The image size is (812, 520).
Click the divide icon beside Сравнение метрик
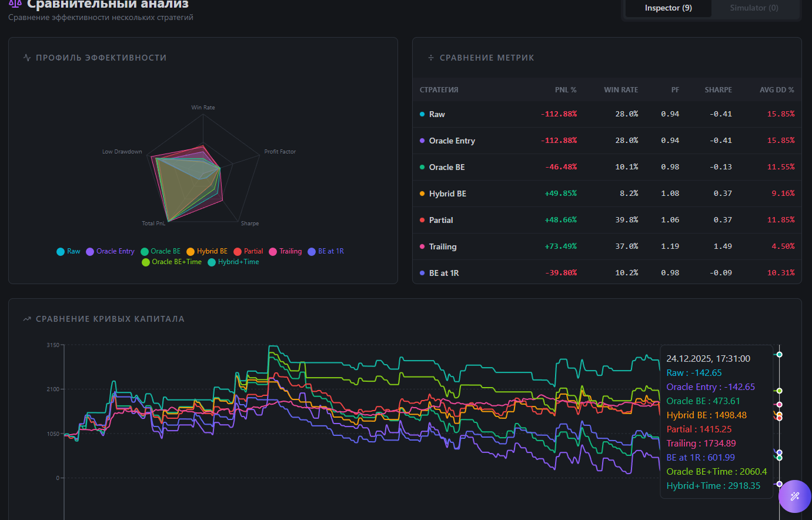coord(431,58)
